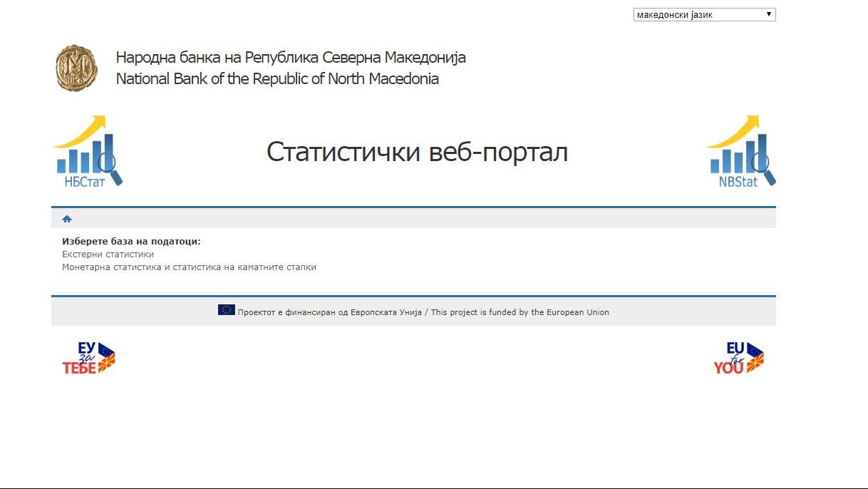Click the NBStat chart logo
This screenshot has width=868, height=489.
(740, 152)
